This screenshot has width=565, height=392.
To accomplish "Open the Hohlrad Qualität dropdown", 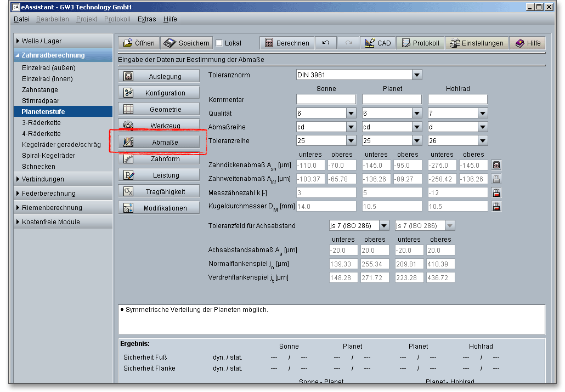I will point(482,113).
